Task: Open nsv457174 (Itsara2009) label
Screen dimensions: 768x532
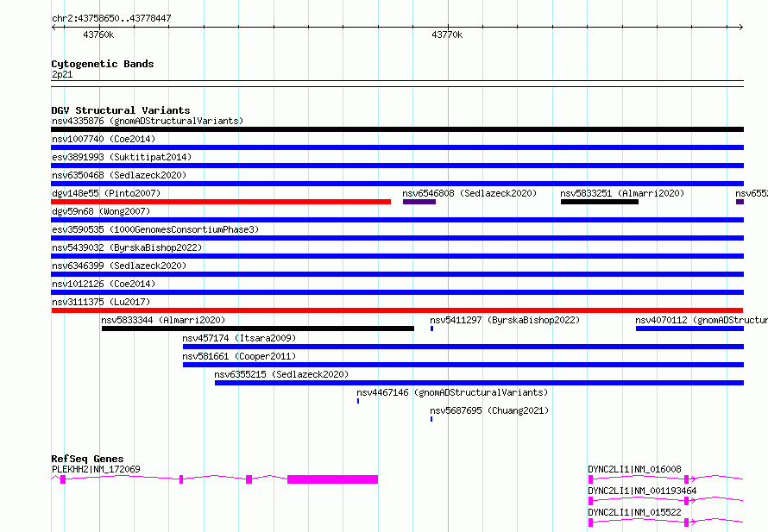Action: click(239, 338)
